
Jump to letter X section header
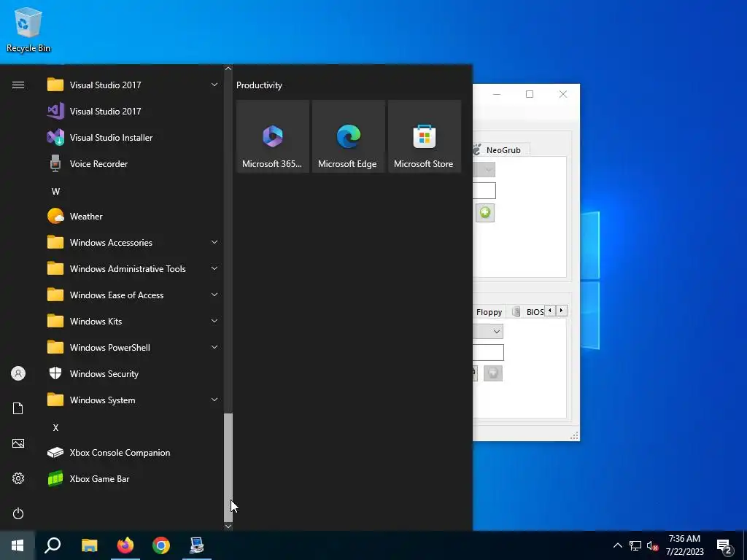(55, 427)
